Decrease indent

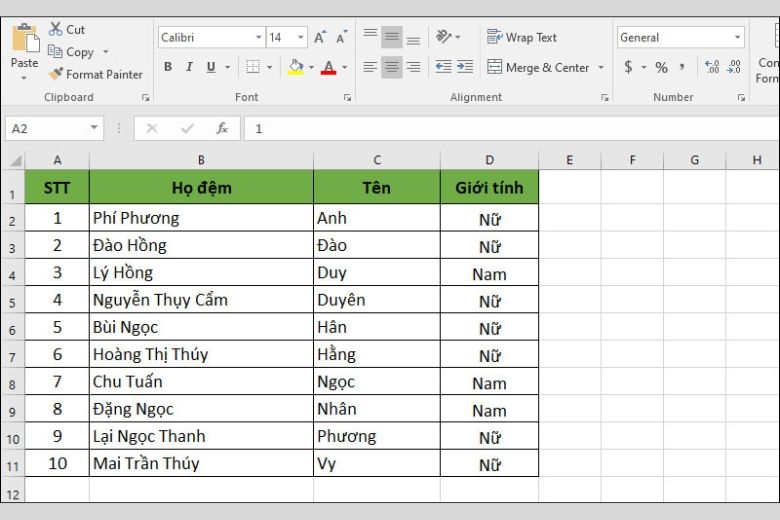click(443, 67)
